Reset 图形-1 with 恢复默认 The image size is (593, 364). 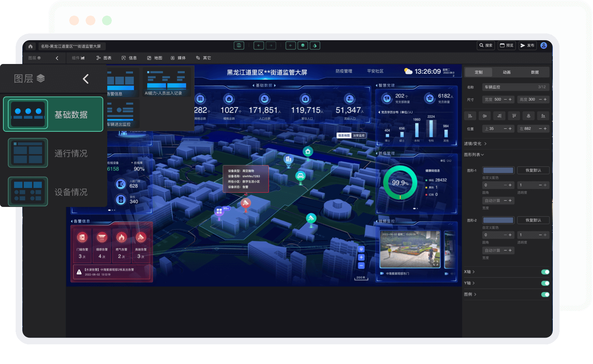(533, 170)
